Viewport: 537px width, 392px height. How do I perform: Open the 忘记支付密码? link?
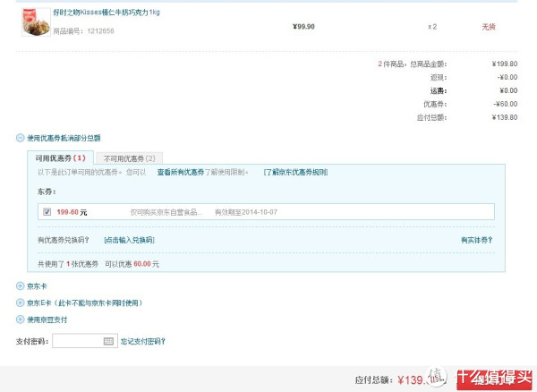coord(143,341)
